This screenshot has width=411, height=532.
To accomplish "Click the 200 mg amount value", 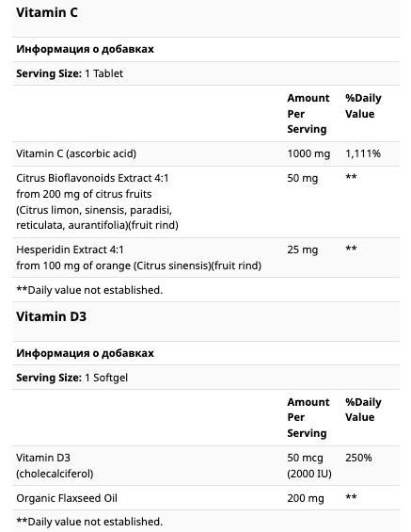I will tap(306, 498).
